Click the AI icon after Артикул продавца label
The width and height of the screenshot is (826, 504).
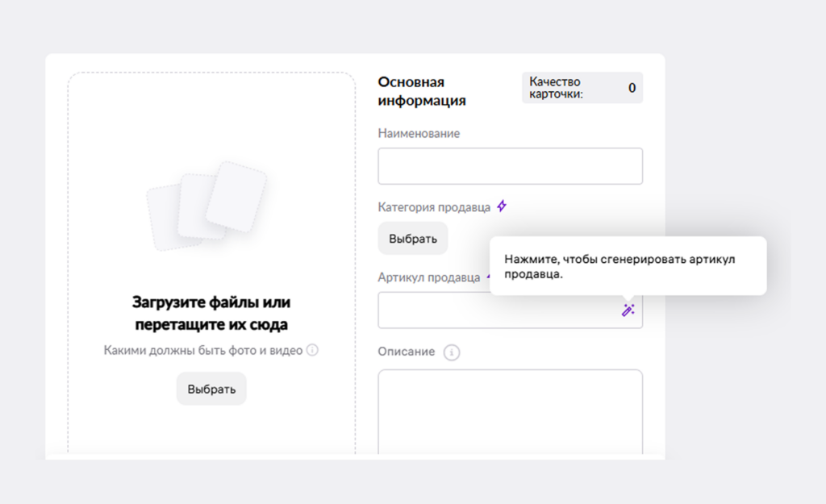coord(490,276)
